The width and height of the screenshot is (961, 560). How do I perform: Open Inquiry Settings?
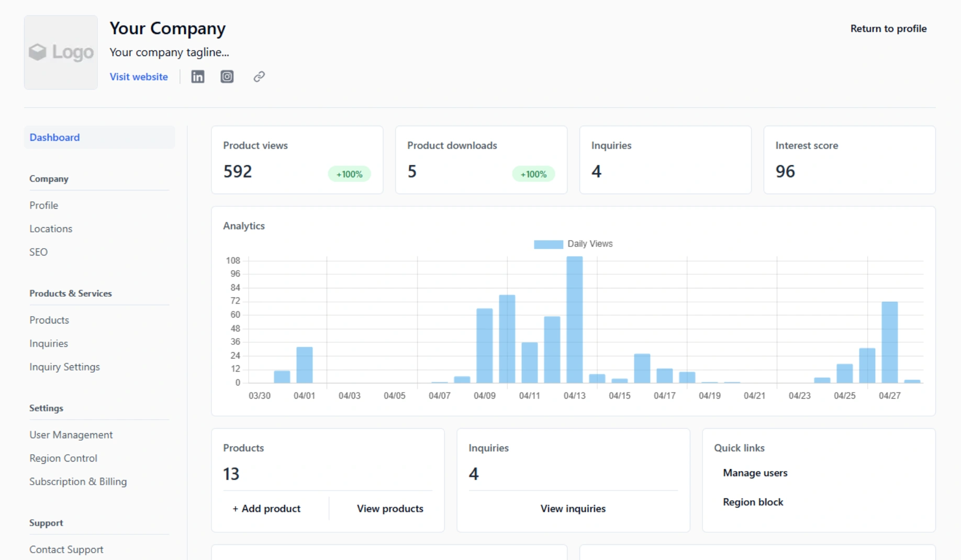(64, 367)
